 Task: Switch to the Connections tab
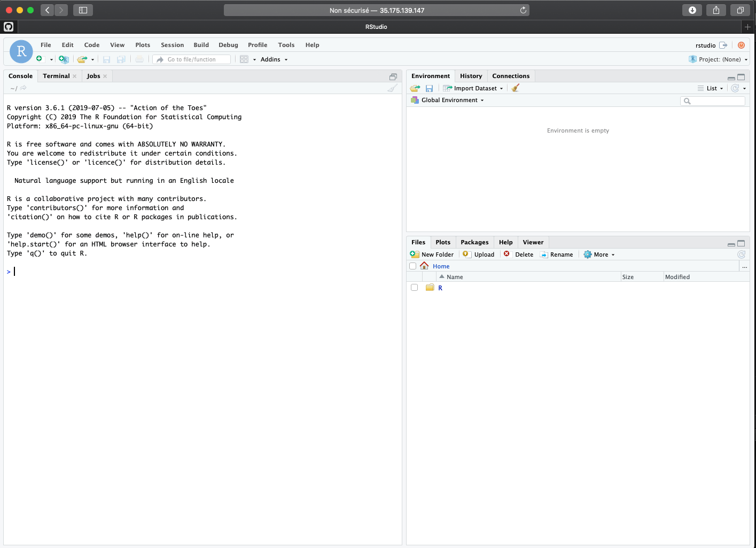tap(511, 76)
